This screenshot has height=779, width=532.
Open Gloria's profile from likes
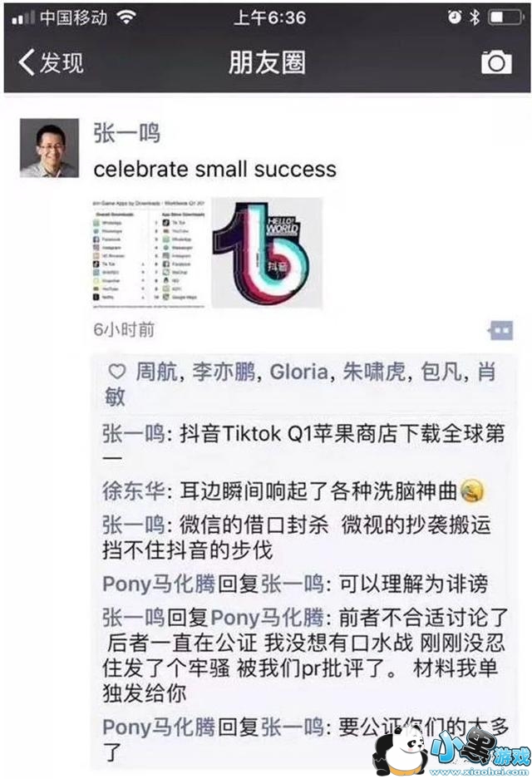[x=299, y=372]
